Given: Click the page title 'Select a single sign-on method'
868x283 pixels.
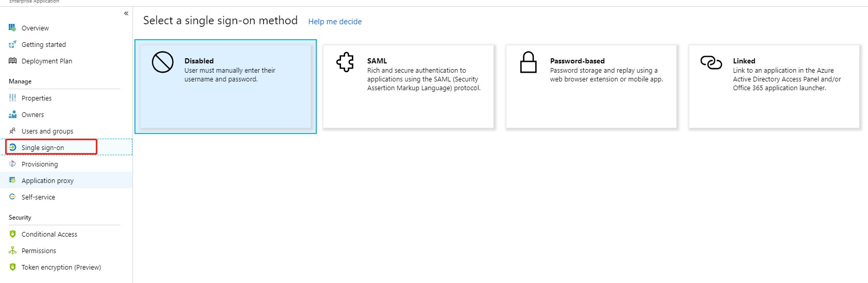Looking at the screenshot, I should (x=220, y=21).
